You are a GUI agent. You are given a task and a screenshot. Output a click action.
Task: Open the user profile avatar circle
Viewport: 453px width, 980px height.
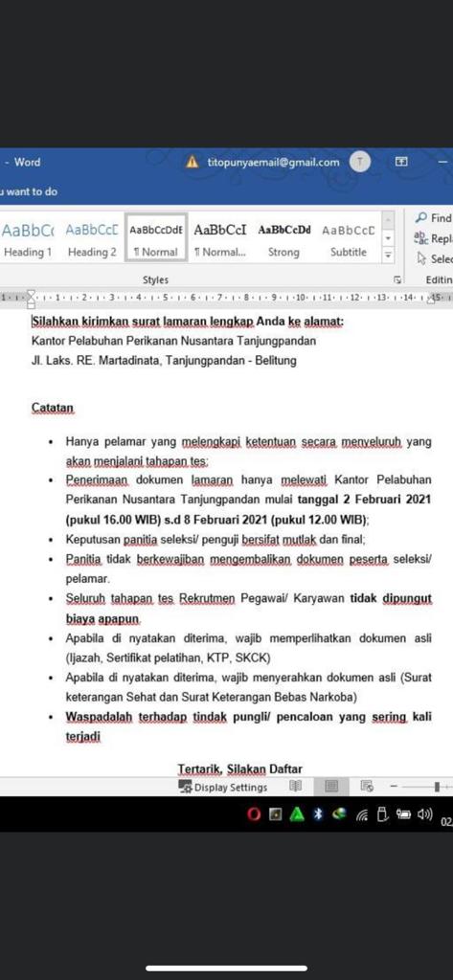(x=360, y=162)
